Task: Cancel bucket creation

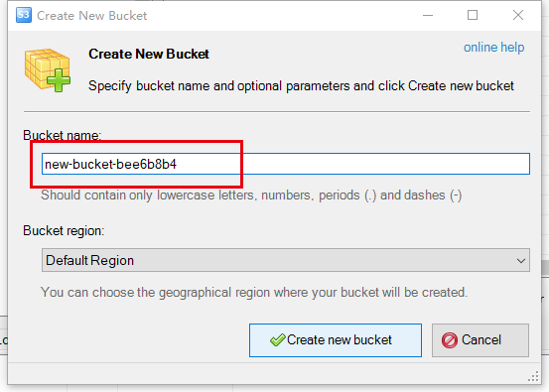Action: point(480,340)
